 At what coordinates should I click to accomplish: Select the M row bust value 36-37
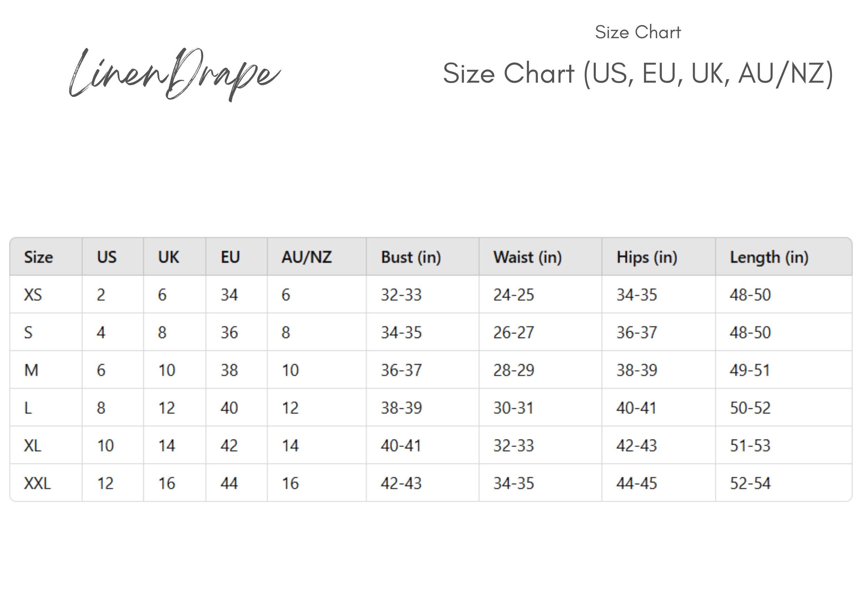(x=401, y=370)
